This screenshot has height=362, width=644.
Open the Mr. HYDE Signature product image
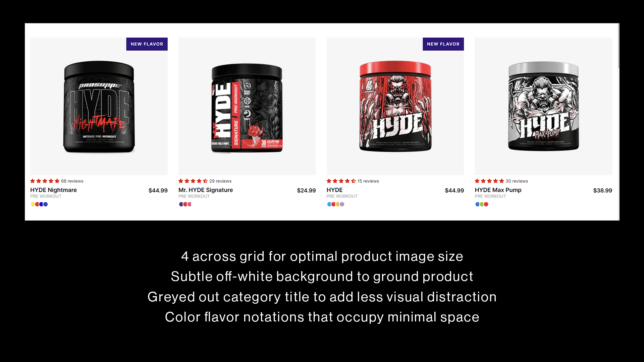click(x=247, y=106)
